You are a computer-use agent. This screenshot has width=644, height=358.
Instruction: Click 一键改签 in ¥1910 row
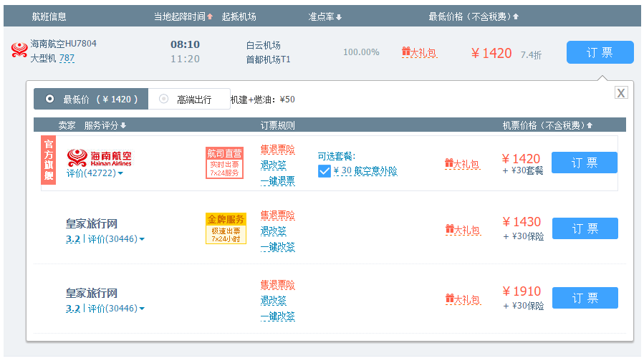point(278,316)
